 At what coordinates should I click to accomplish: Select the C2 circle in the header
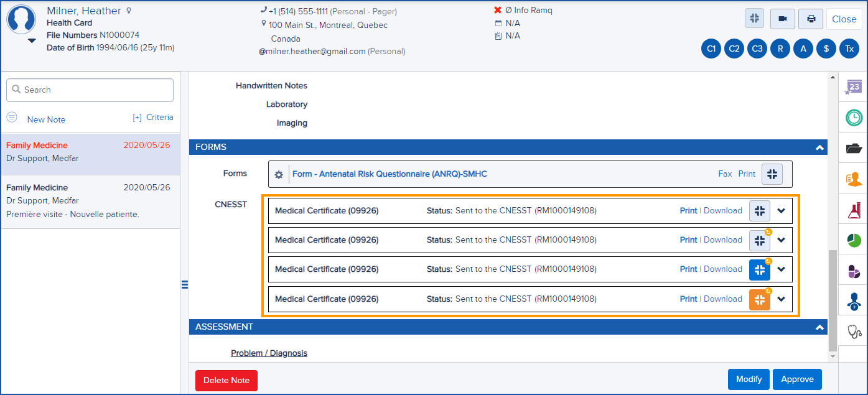point(734,48)
